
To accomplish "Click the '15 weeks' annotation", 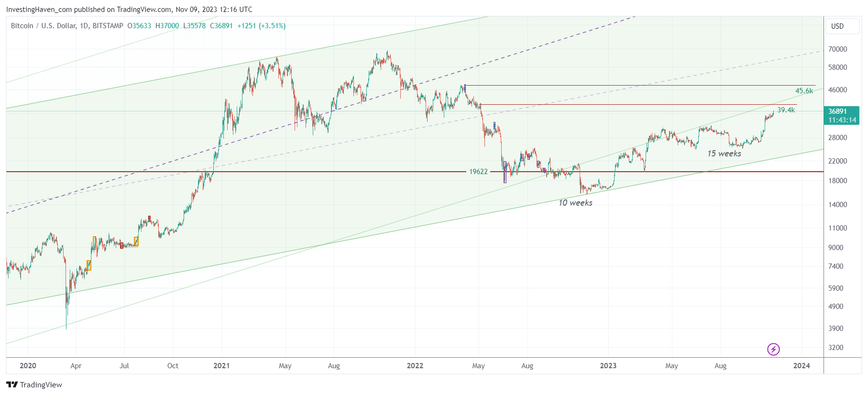I will point(724,154).
